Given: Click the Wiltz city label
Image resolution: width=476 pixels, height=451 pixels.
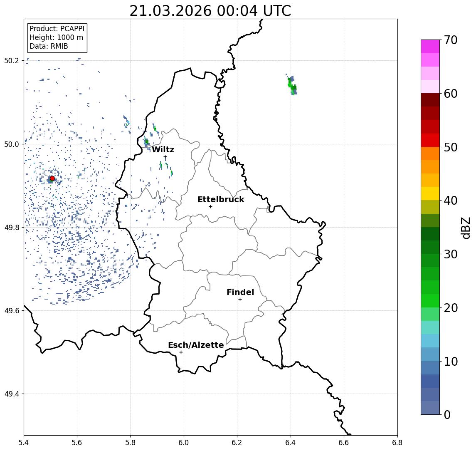Looking at the screenshot, I should pos(163,149).
